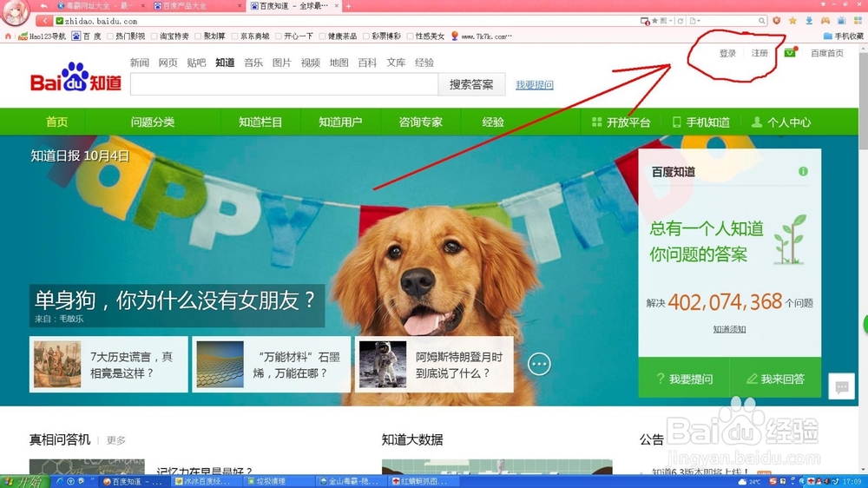Click the question search input field
Image resolution: width=868 pixels, height=488 pixels.
tap(284, 85)
